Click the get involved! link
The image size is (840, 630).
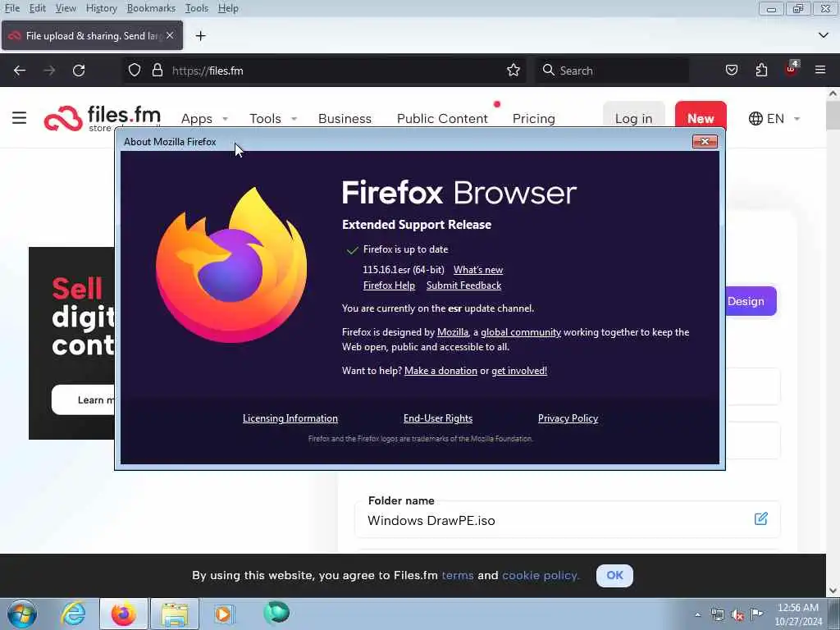click(x=519, y=371)
